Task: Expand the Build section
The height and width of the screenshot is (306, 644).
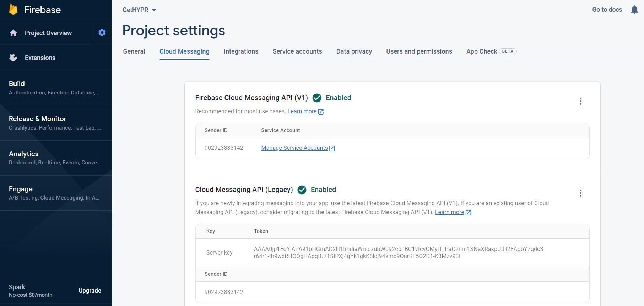Action: (56, 88)
